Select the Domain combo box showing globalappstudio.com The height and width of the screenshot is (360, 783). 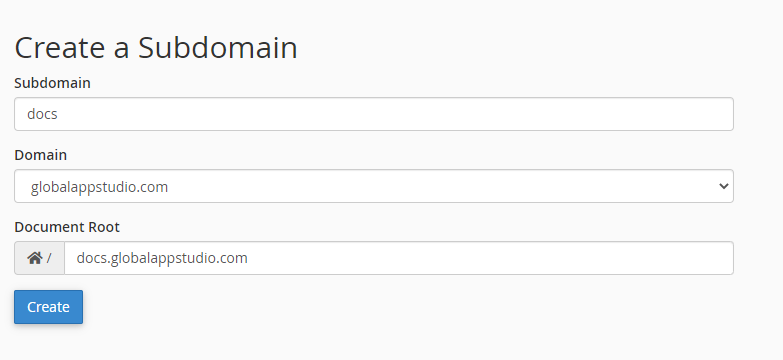click(374, 186)
